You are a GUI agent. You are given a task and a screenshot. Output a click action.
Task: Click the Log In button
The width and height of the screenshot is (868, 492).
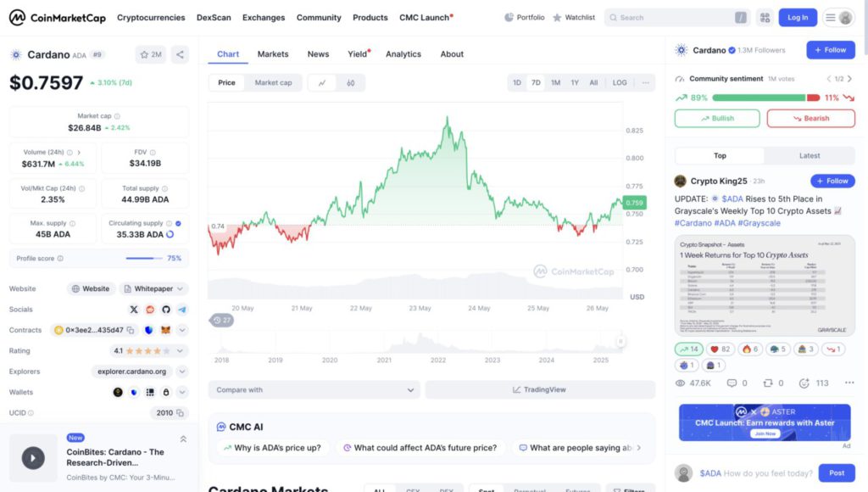click(x=798, y=17)
